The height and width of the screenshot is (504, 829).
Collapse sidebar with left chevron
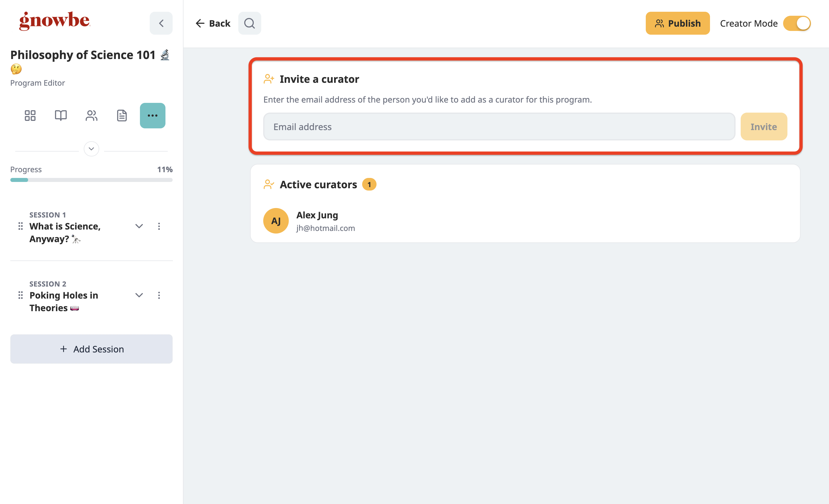[x=161, y=23]
